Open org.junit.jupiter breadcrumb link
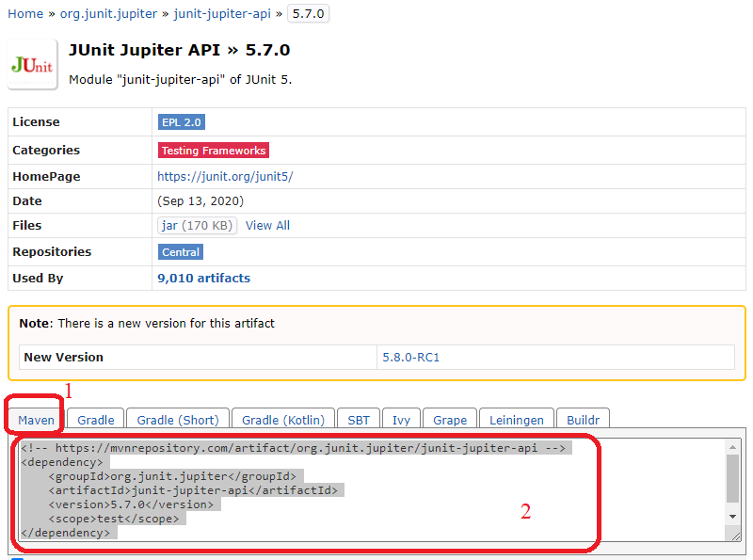The image size is (753, 560). pyautogui.click(x=108, y=14)
